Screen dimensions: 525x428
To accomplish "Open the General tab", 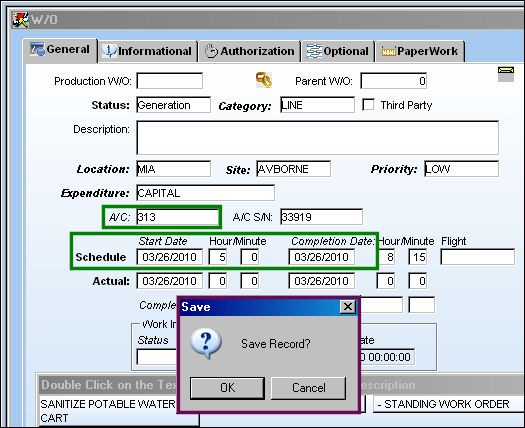I will pos(60,50).
